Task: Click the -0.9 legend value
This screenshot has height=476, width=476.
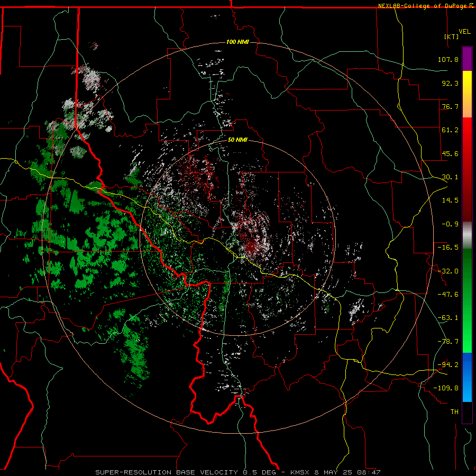Action: click(x=450, y=224)
